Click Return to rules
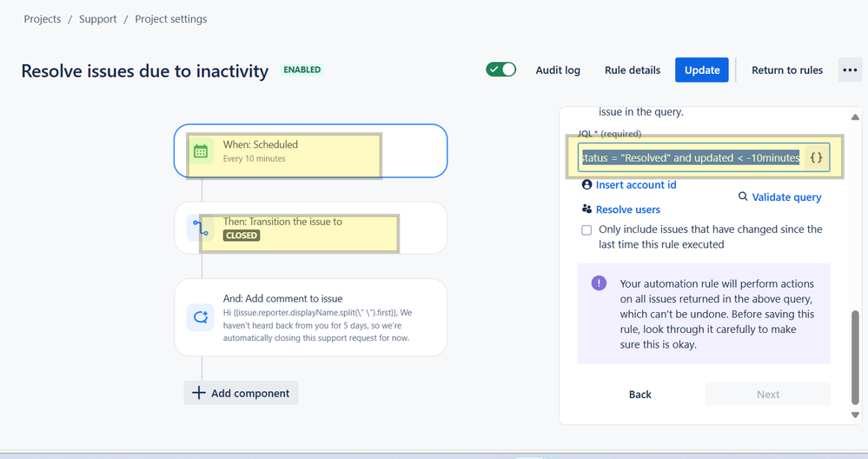This screenshot has height=459, width=868. tap(786, 70)
